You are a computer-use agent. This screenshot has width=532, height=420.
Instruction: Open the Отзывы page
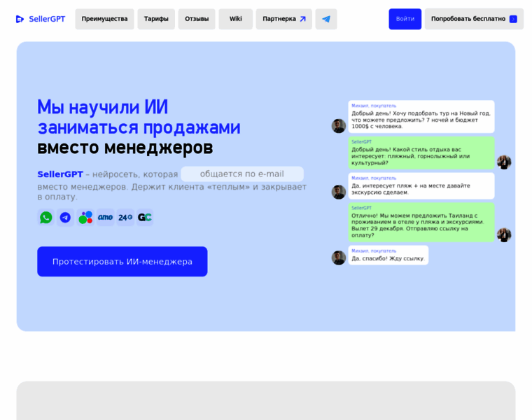coord(197,19)
